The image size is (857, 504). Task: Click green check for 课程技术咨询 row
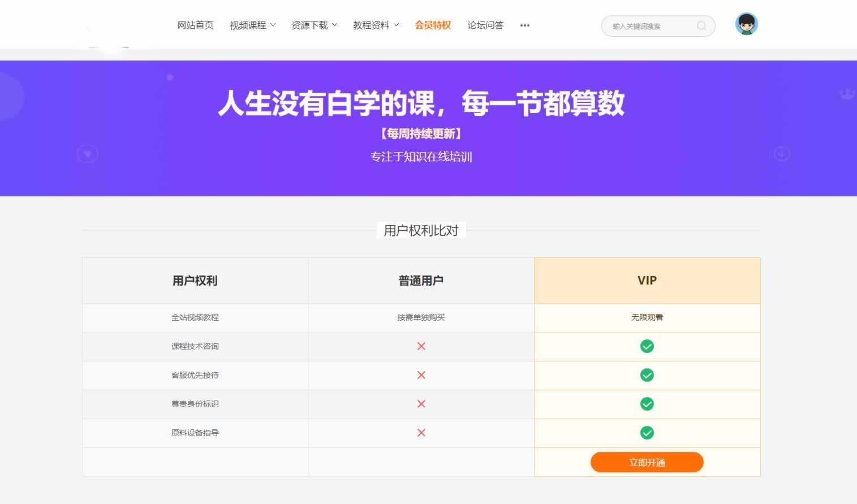[647, 346]
